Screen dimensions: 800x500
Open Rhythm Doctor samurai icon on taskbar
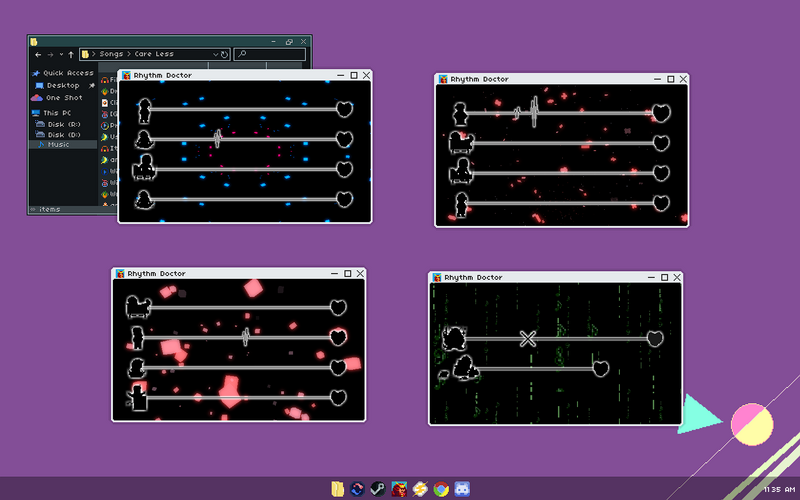(399, 489)
